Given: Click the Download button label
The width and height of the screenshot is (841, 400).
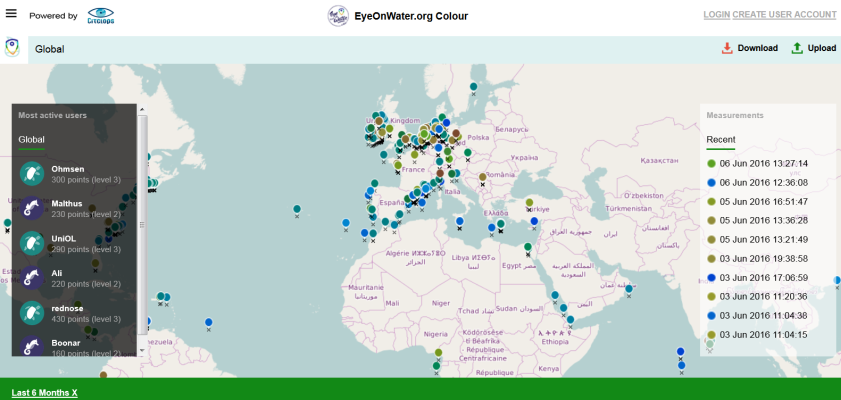Looking at the screenshot, I should [x=757, y=48].
